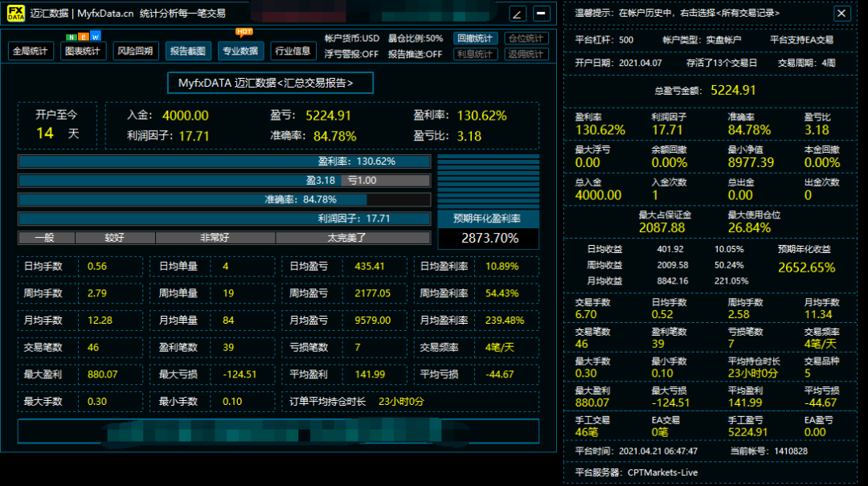Click the 预期年化盈利率 2873.70% value box
The width and height of the screenshot is (868, 486).
[488, 239]
